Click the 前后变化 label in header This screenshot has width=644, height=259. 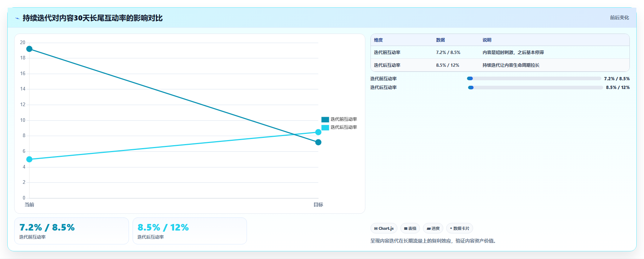[619, 18]
